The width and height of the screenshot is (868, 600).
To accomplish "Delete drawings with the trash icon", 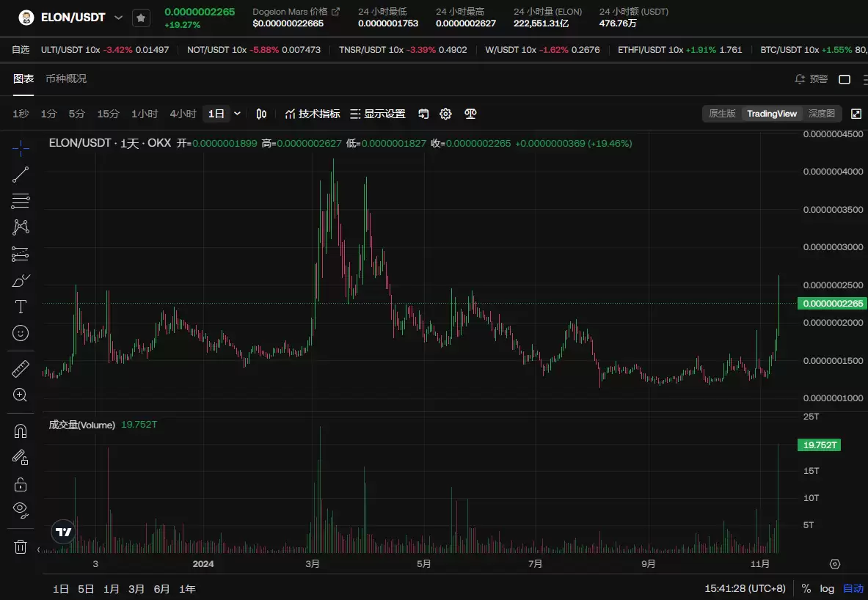I will click(x=21, y=546).
